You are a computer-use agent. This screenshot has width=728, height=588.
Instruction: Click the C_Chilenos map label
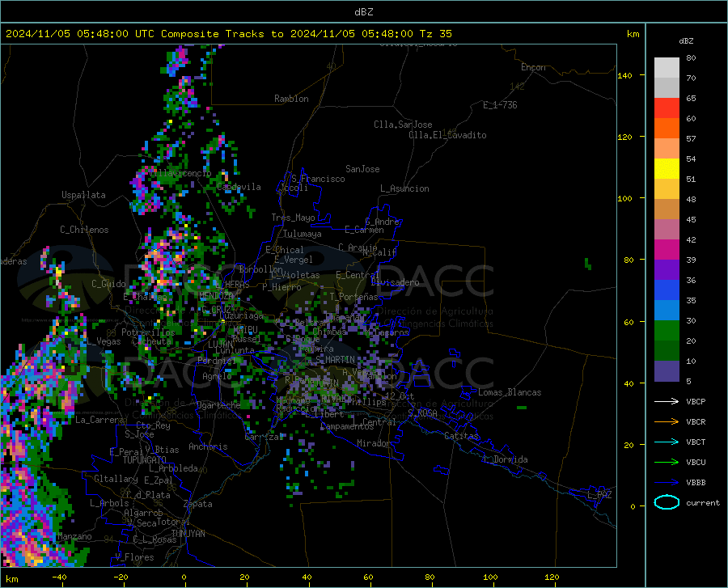pyautogui.click(x=84, y=230)
